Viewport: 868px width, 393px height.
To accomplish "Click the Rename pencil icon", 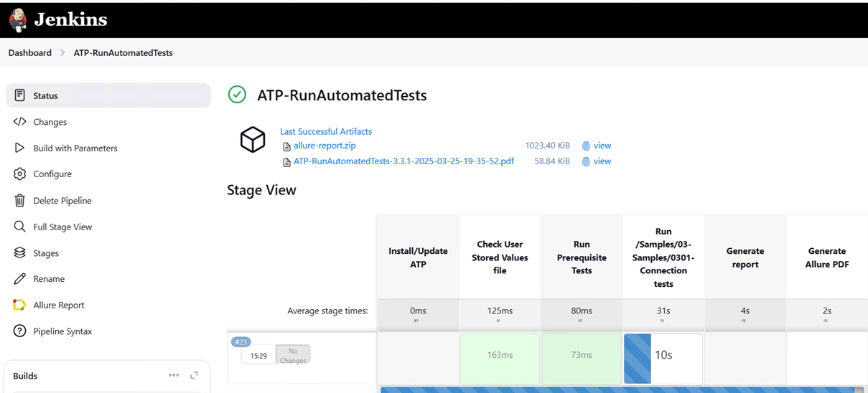I will click(x=19, y=278).
